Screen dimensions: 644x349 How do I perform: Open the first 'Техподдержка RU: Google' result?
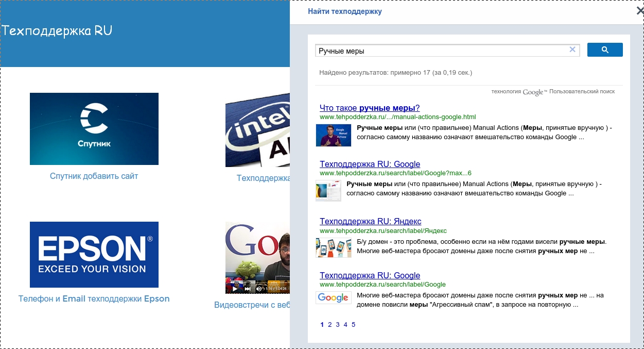point(370,164)
